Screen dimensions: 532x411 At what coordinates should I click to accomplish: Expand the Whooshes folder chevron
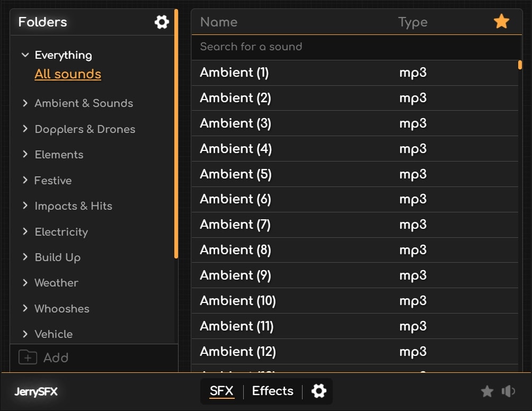25,309
